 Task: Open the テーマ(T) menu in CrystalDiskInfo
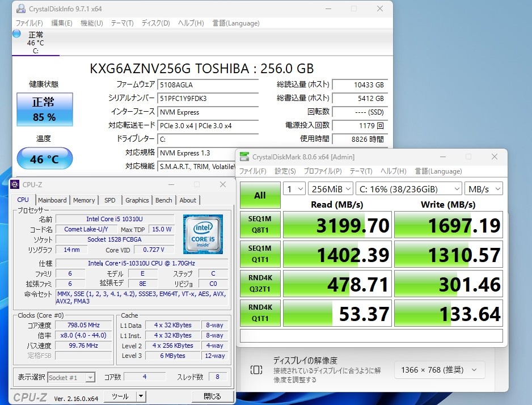(122, 23)
